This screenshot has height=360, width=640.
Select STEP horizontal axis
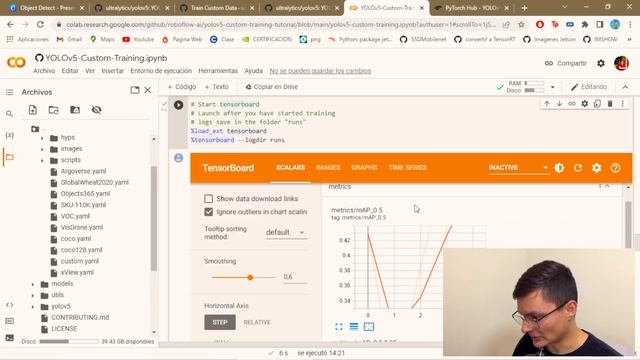pos(220,322)
